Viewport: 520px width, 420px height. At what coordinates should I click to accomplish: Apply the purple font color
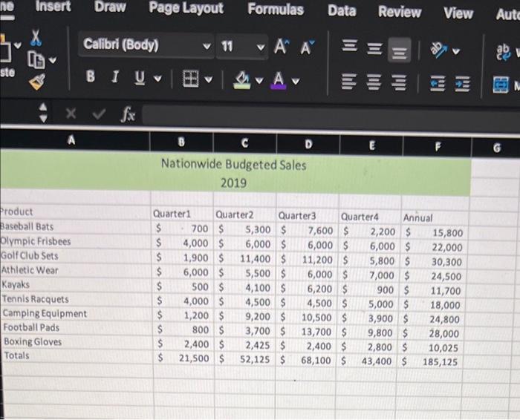(x=279, y=80)
